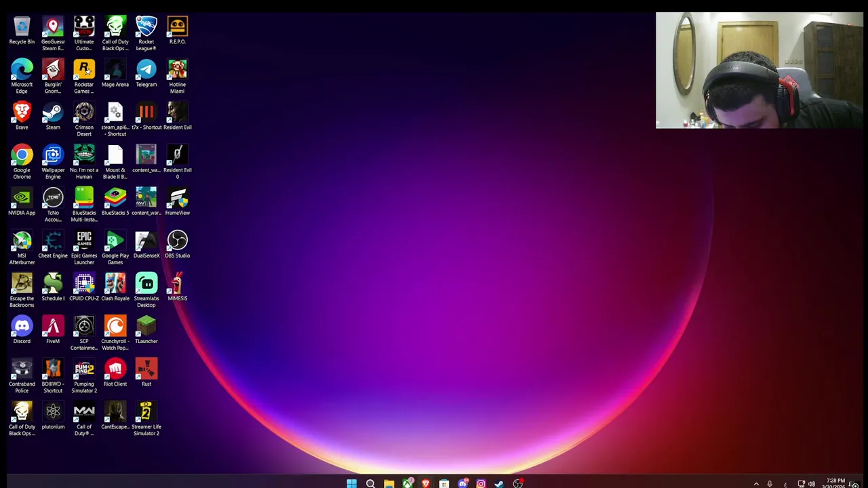The image size is (868, 488).
Task: Open the Recycle Bin desktop icon
Action: (22, 31)
